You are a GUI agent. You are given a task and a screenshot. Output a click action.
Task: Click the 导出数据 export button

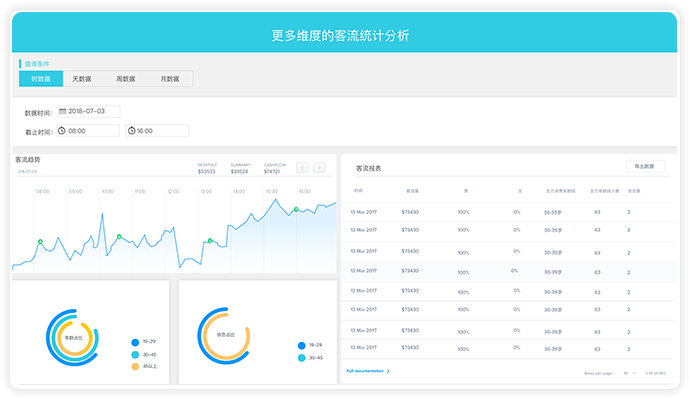(x=645, y=166)
